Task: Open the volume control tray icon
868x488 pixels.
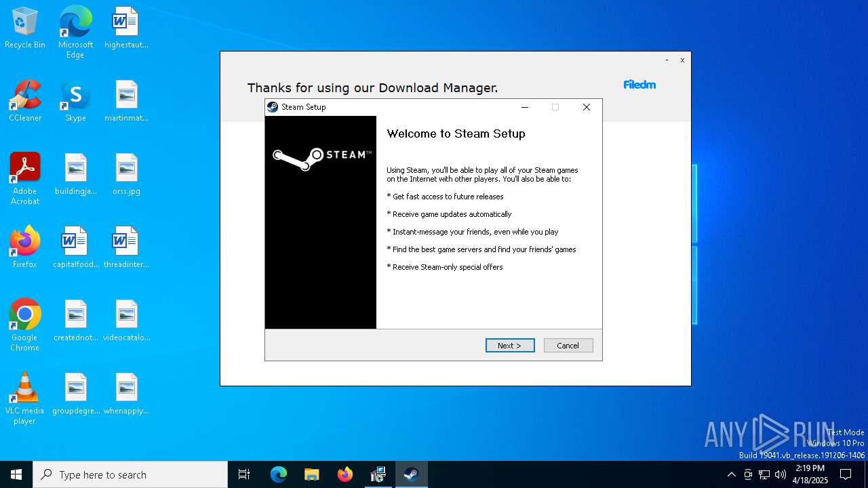Action: point(781,474)
